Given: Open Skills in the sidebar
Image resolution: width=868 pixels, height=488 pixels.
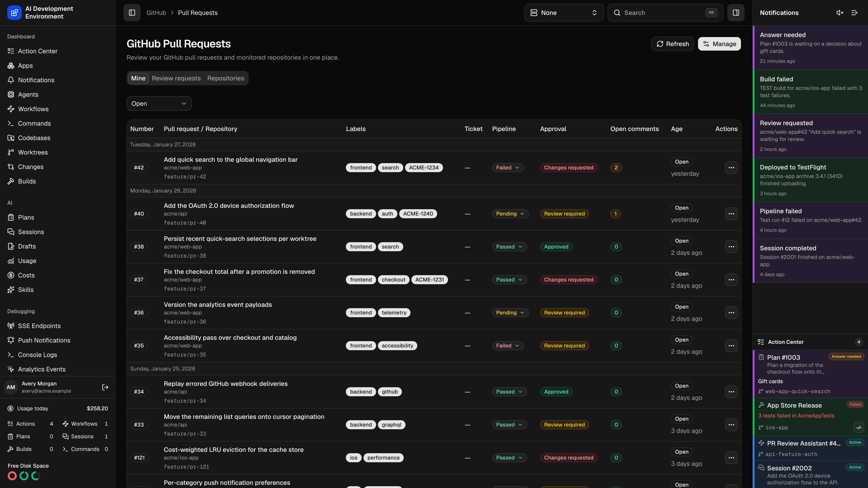Looking at the screenshot, I should pos(58,290).
